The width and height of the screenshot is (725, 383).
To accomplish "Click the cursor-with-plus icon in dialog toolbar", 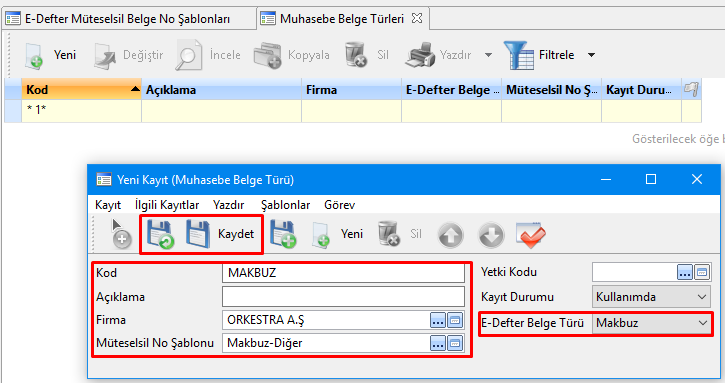I will [x=120, y=234].
